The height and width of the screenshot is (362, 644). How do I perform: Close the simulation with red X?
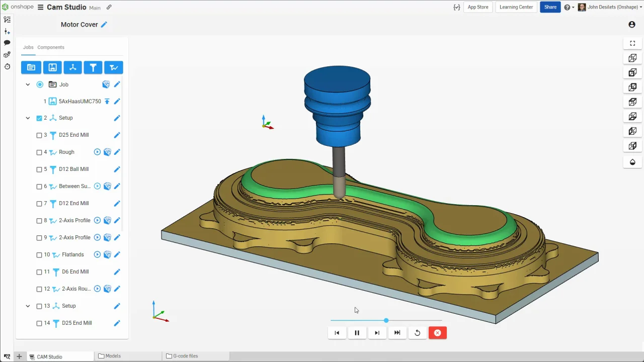pos(438,333)
